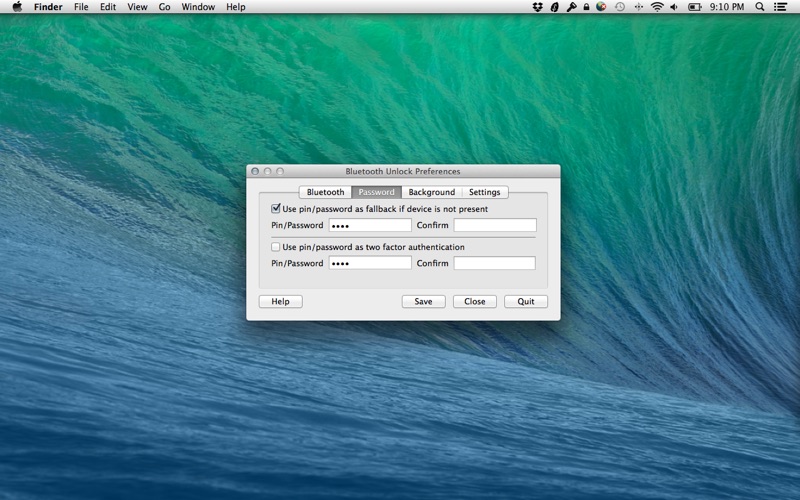Click the Help button in preferences
Screen dimensions: 800x500
[280, 301]
